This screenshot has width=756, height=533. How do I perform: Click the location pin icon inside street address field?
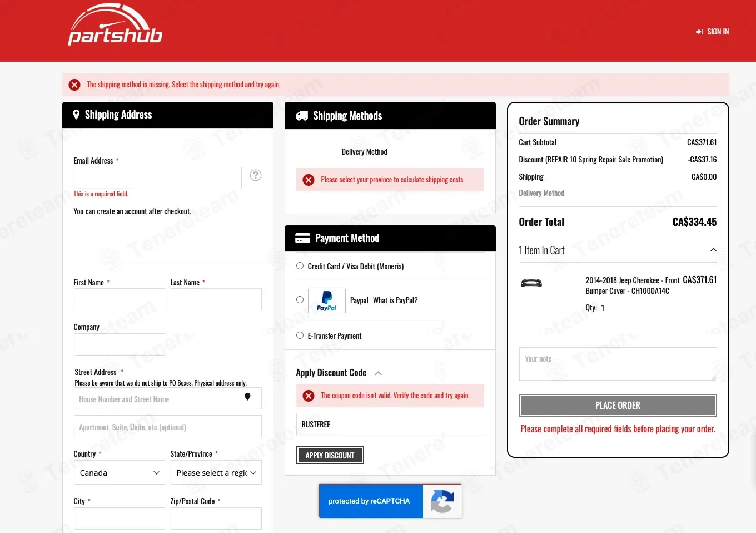(x=247, y=397)
